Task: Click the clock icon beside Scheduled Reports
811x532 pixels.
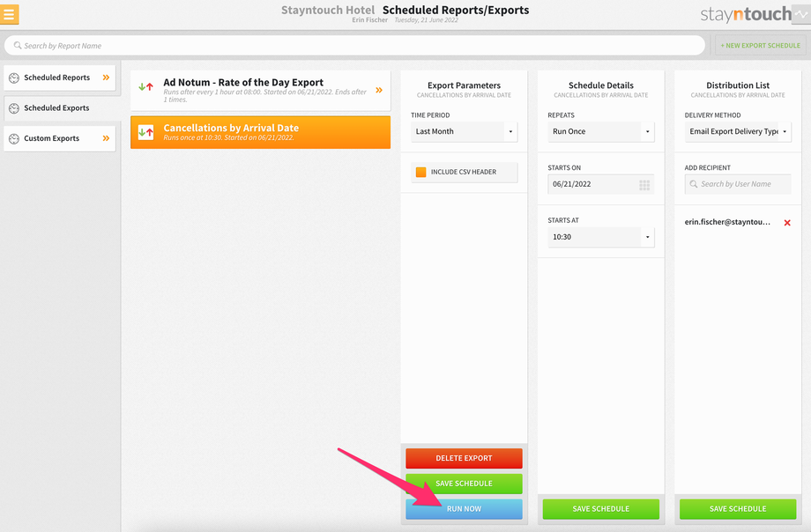Action: click(14, 78)
